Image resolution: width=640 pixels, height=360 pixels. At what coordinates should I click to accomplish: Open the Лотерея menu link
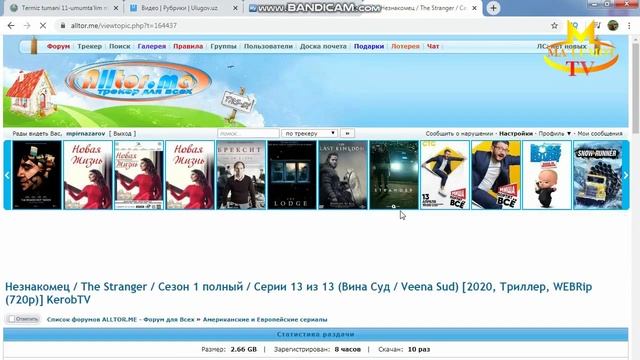coord(405,46)
